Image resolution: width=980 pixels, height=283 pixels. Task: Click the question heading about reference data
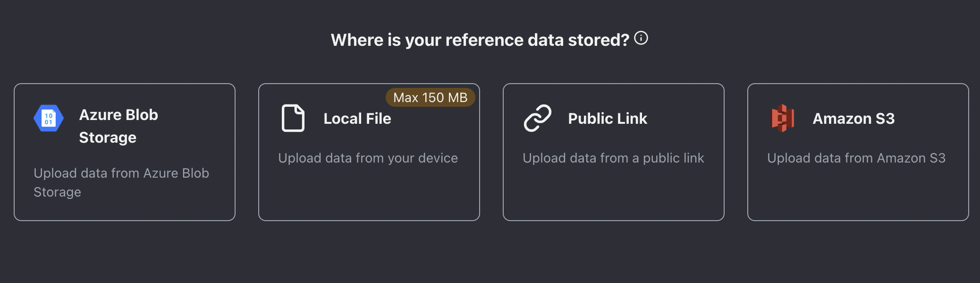[x=480, y=40]
